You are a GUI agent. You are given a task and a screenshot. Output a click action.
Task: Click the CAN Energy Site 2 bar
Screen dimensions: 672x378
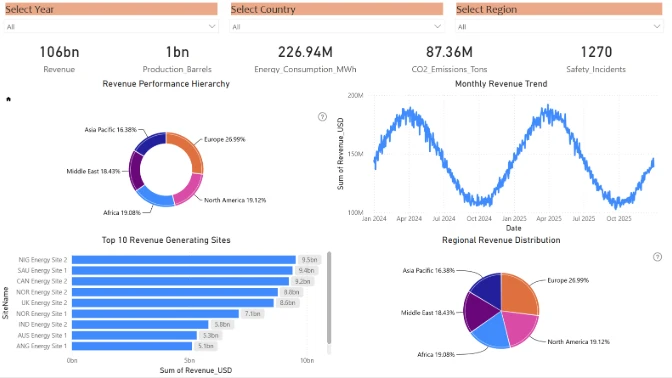(x=180, y=281)
